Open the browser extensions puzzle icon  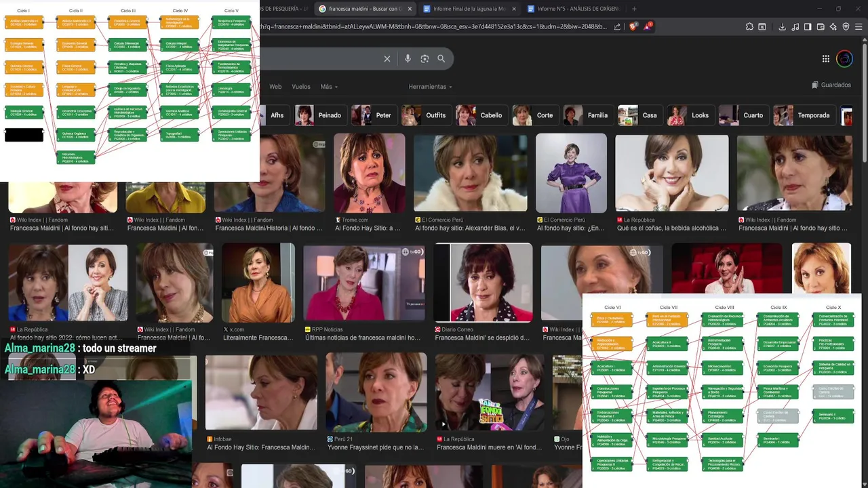[x=749, y=27]
